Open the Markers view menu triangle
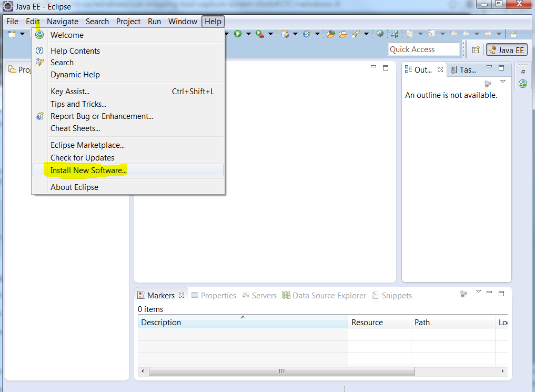This screenshot has height=392, width=535. point(478,292)
